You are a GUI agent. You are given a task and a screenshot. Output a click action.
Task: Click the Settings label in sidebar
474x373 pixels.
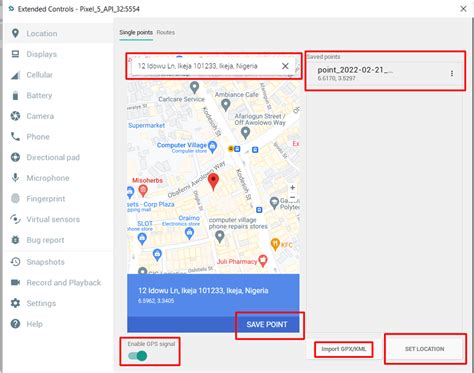(41, 303)
